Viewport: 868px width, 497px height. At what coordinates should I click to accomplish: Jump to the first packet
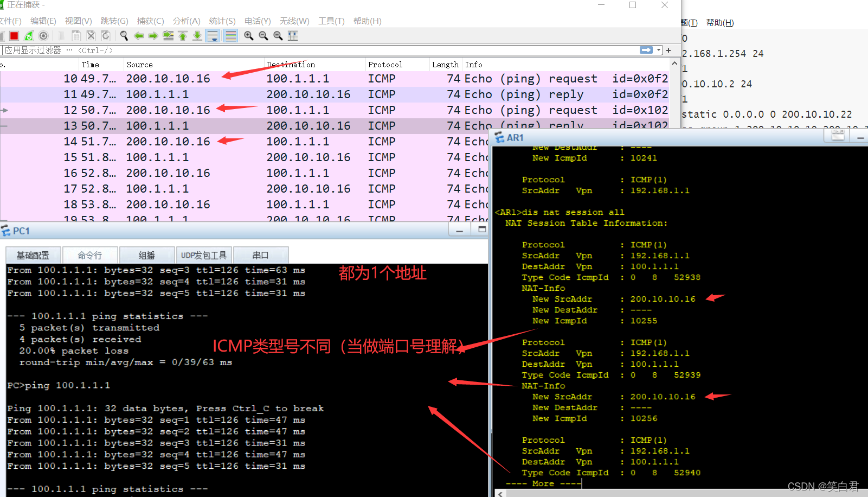click(183, 36)
